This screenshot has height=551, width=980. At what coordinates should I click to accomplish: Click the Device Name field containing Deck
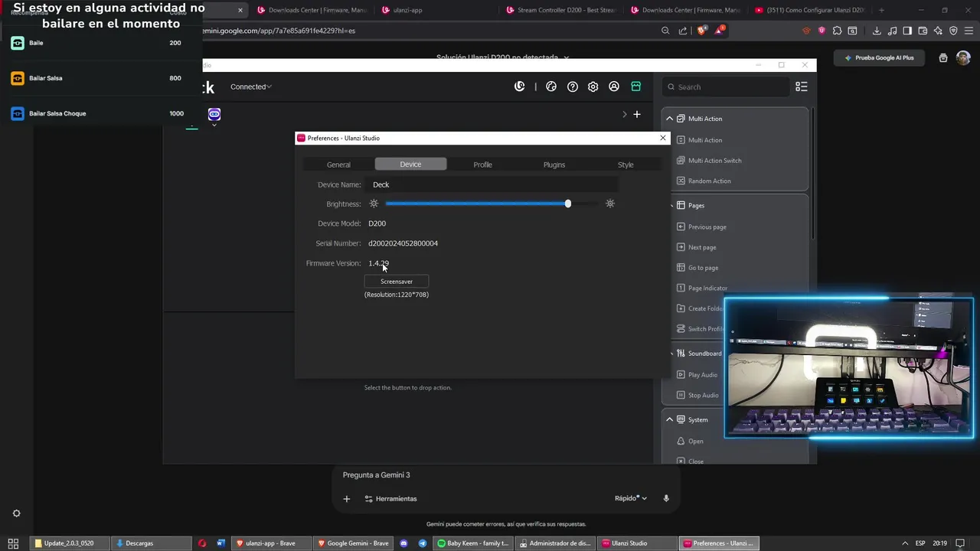pos(493,184)
